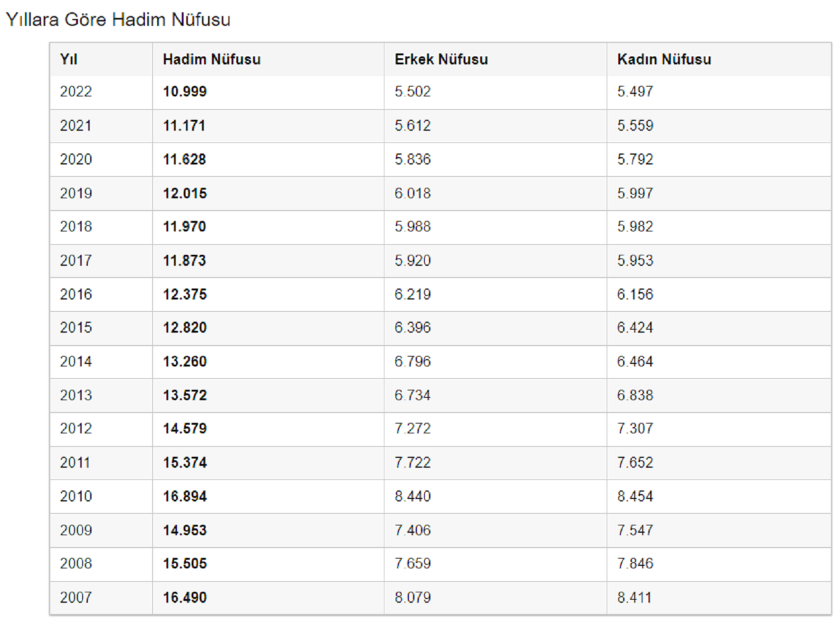This screenshot has width=840, height=623.
Task: Select the male population value 6.219
Action: pyautogui.click(x=413, y=294)
